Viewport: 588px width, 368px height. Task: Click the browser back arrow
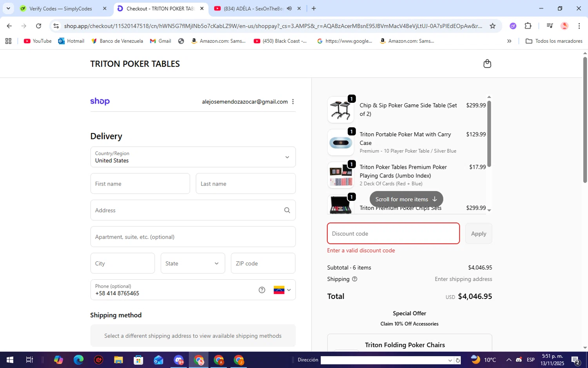pos(9,26)
